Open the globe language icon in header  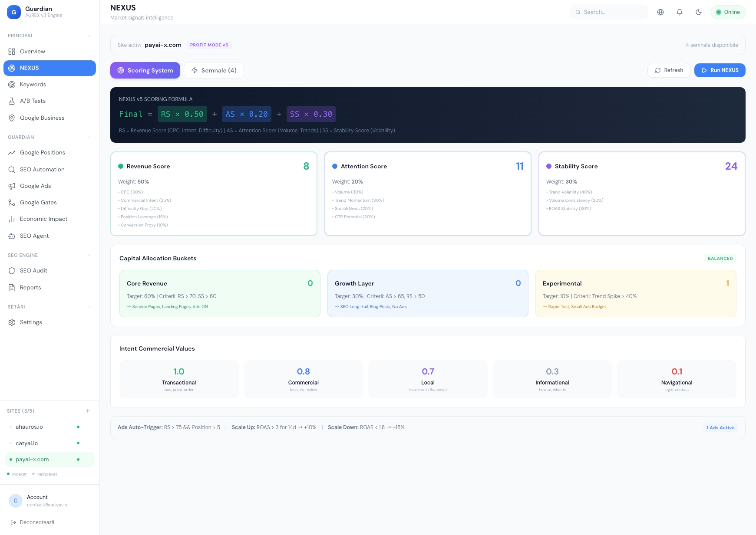pos(660,12)
